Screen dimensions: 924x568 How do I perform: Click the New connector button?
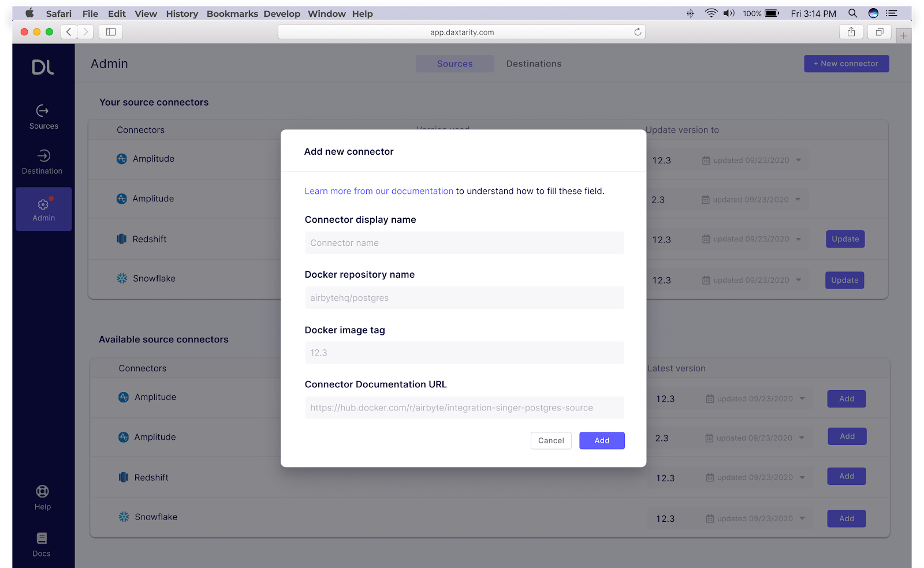[846, 63]
